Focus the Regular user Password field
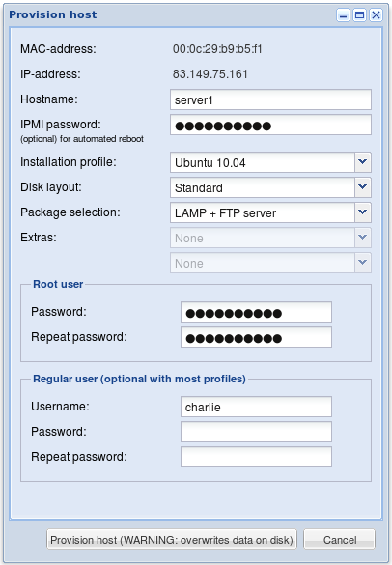This screenshot has height=565, width=392. 256,432
